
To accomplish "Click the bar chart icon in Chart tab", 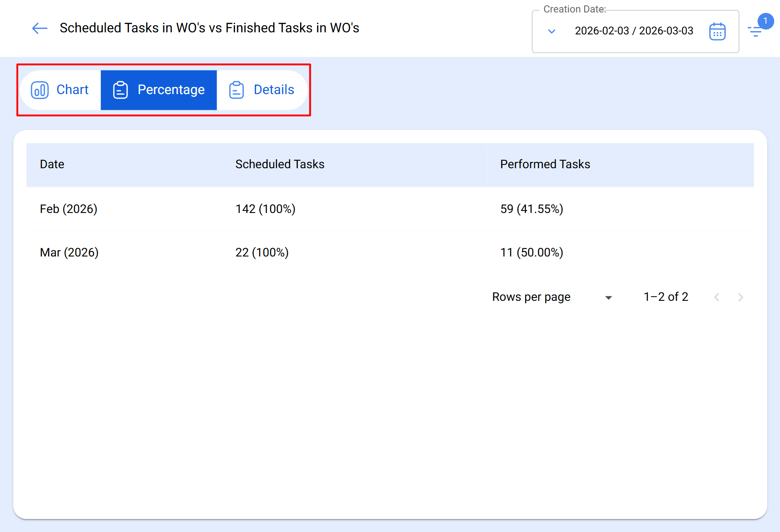I will (40, 90).
